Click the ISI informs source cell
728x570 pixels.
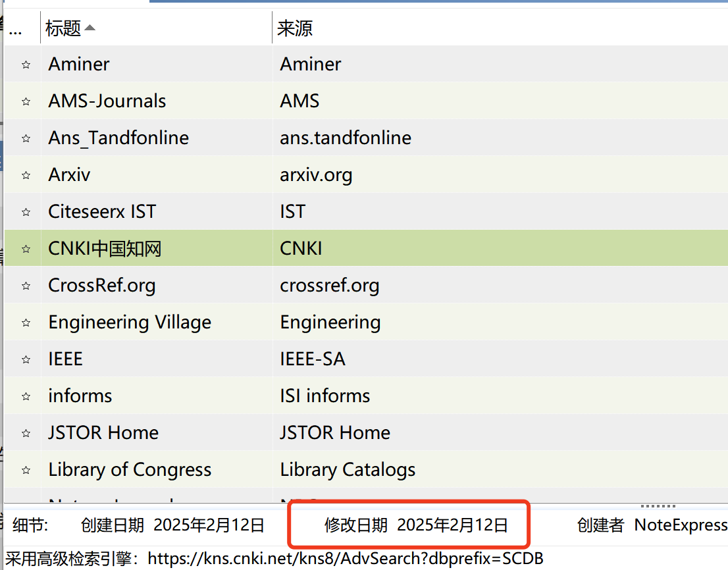click(x=500, y=396)
